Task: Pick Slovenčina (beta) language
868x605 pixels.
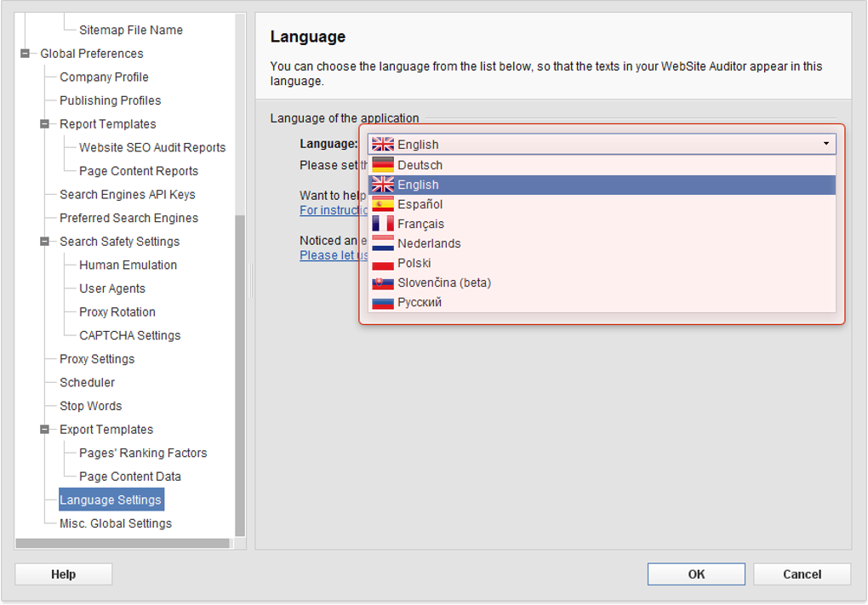Action: (602, 283)
